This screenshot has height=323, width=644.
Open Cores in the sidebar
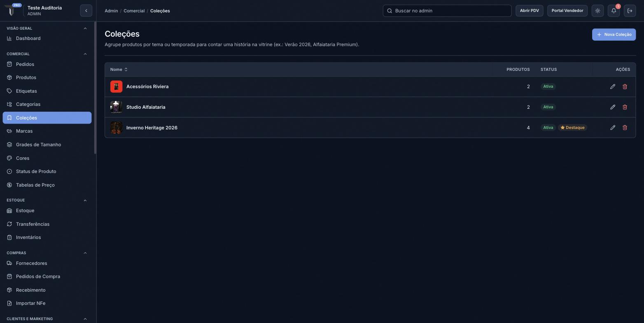pyautogui.click(x=47, y=158)
